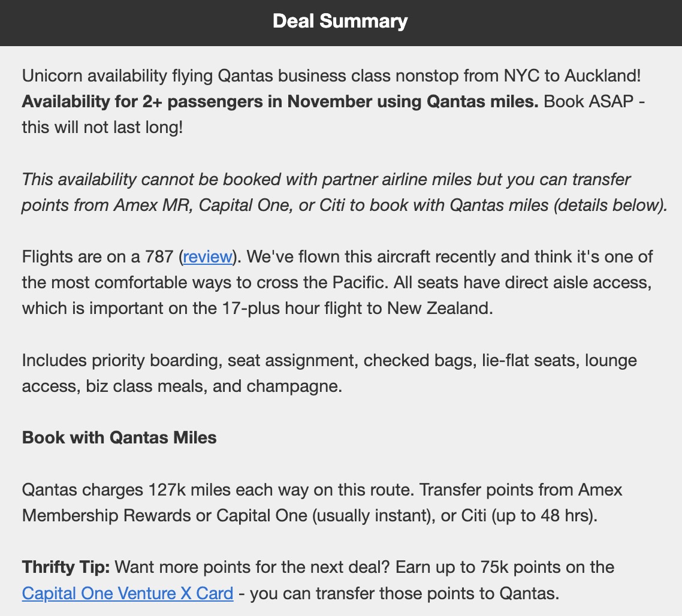
Task: Click the "Flights are on a 787" text
Action: (x=99, y=257)
